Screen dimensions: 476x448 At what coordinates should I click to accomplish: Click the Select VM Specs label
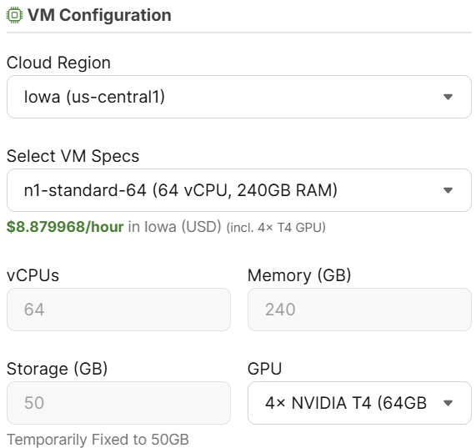point(73,156)
